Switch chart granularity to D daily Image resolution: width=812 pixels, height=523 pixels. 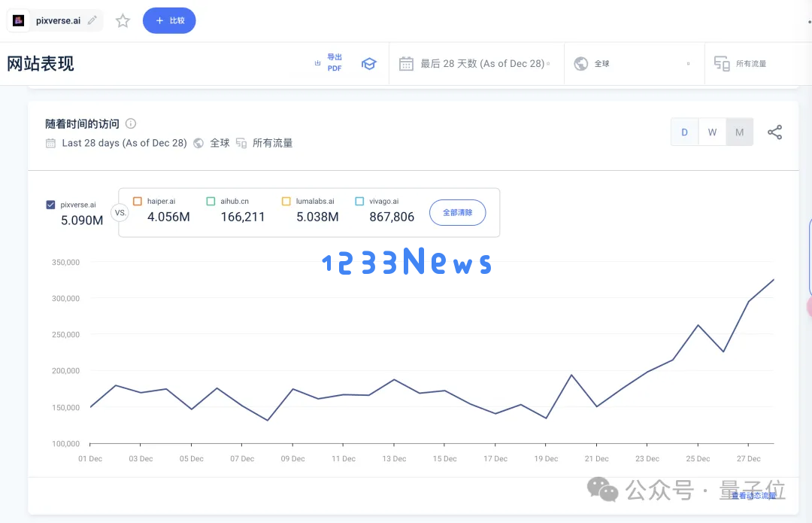click(x=685, y=132)
